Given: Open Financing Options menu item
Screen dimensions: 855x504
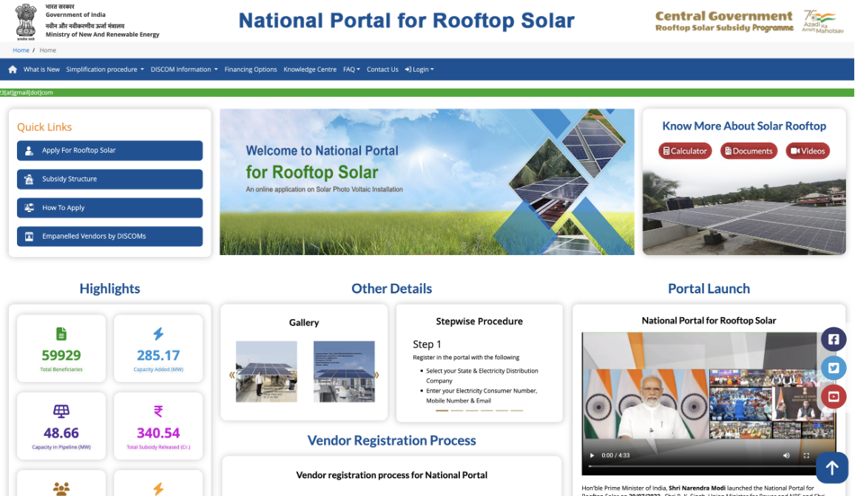Looking at the screenshot, I should [250, 69].
